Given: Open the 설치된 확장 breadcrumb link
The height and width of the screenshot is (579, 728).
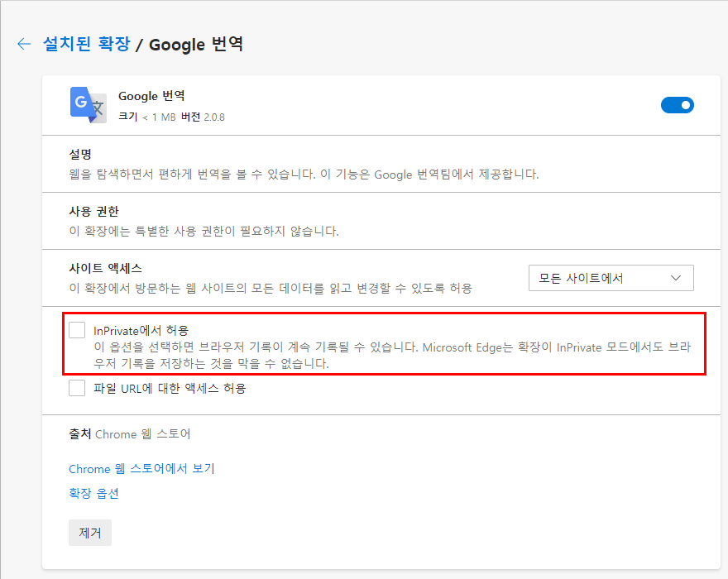Looking at the screenshot, I should (x=86, y=44).
